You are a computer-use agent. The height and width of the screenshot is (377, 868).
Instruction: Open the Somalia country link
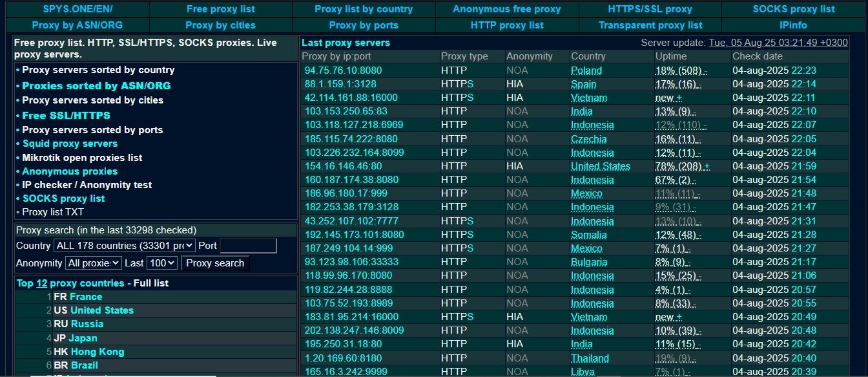tap(589, 235)
